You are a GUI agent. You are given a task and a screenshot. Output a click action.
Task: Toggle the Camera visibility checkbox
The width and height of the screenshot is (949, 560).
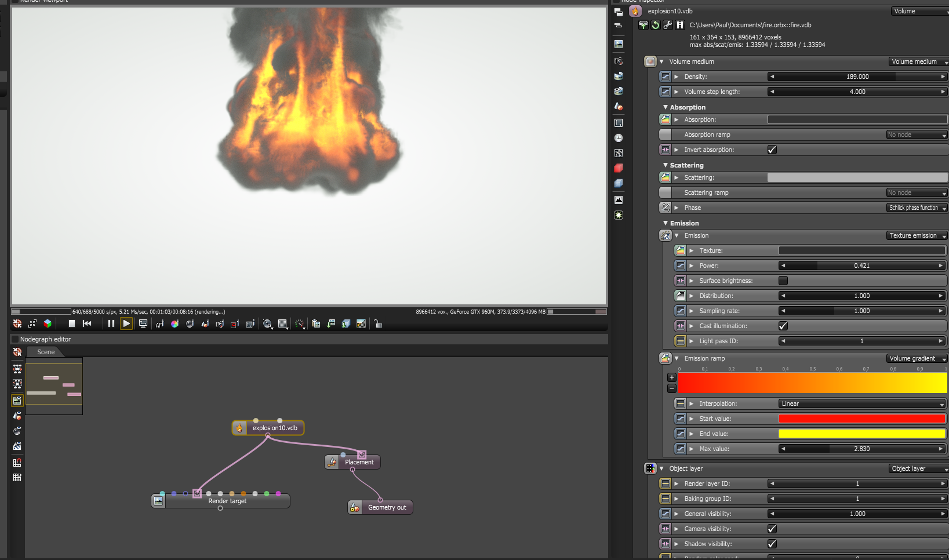tap(772, 529)
